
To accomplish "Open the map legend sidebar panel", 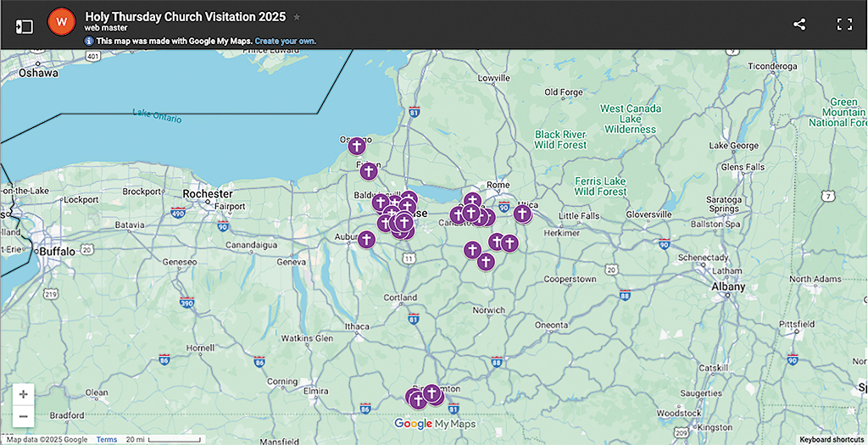I will (25, 25).
